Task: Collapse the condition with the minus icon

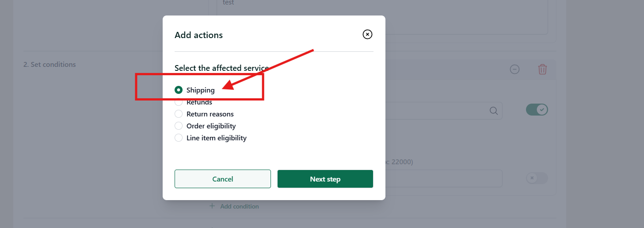Action: [514, 70]
